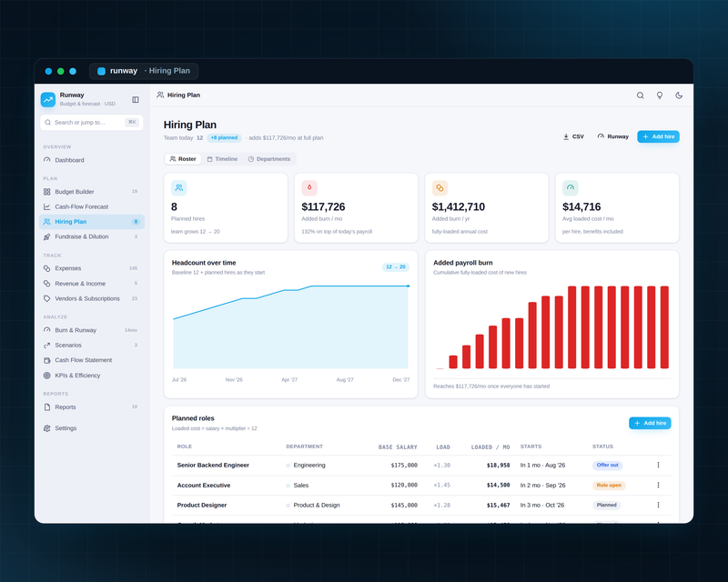The width and height of the screenshot is (728, 582).
Task: Open row menu for Account Executive
Action: (658, 485)
